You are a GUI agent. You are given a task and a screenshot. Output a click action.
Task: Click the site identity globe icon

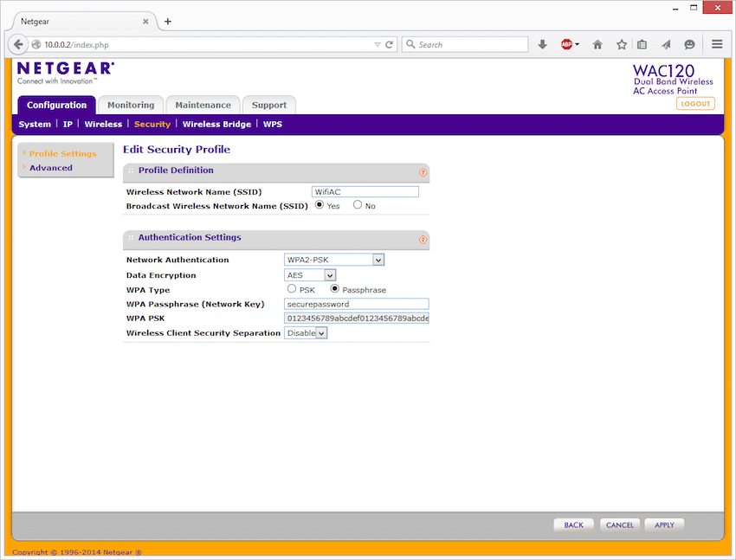tap(36, 44)
